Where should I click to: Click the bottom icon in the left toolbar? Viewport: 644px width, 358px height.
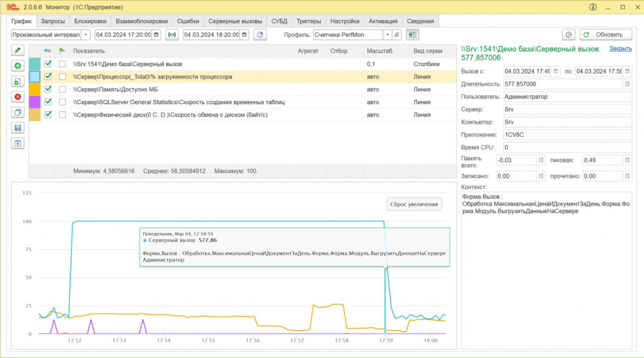pos(18,144)
